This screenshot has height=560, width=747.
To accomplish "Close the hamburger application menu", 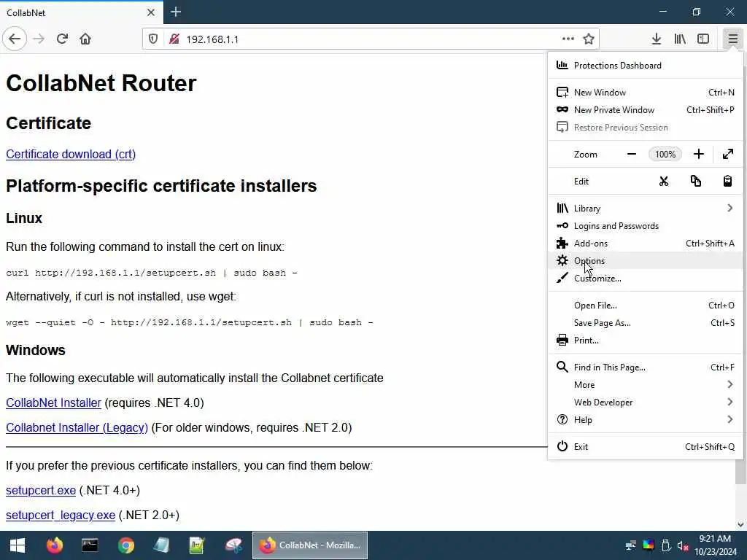I will tap(732, 39).
